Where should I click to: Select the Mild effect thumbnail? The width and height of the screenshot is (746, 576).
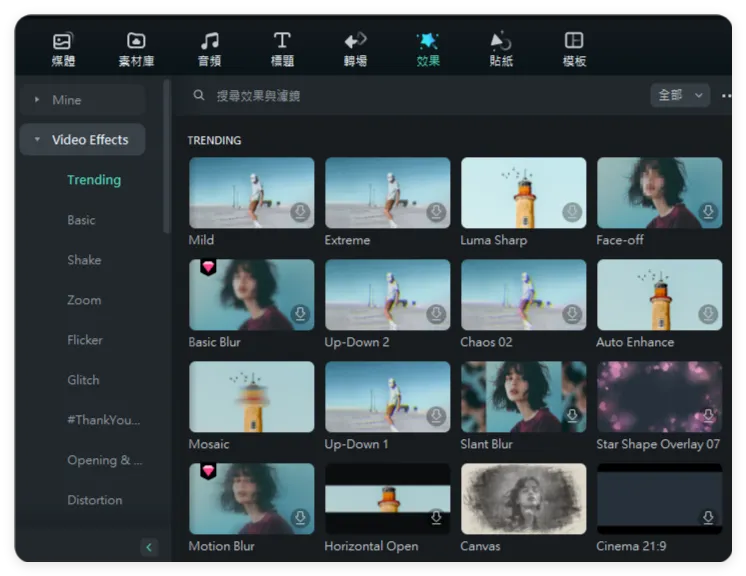252,193
